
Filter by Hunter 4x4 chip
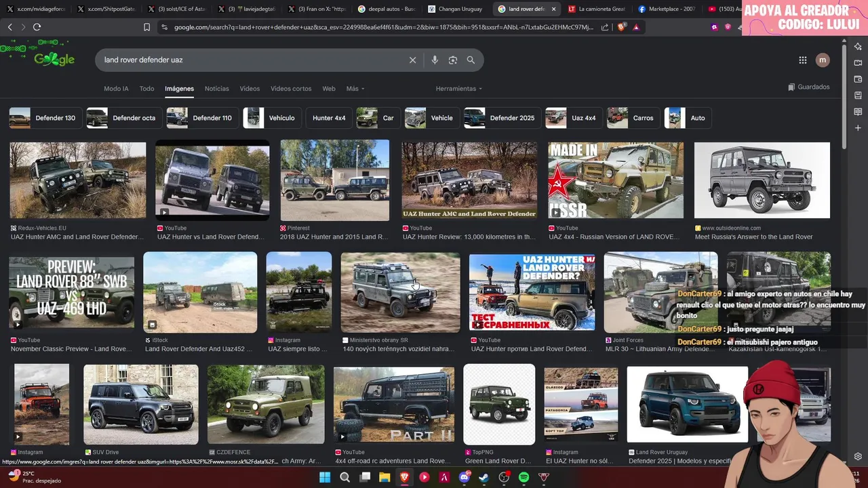(329, 118)
